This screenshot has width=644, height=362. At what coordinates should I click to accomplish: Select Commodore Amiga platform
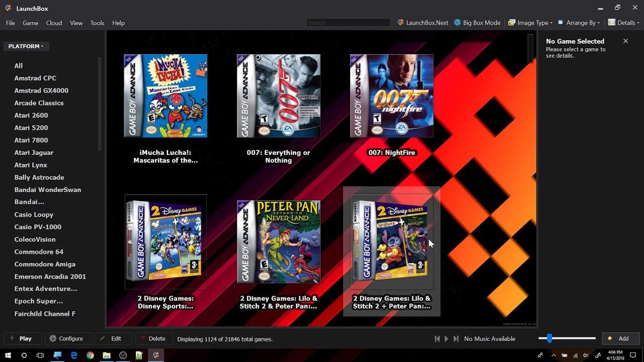click(x=45, y=264)
